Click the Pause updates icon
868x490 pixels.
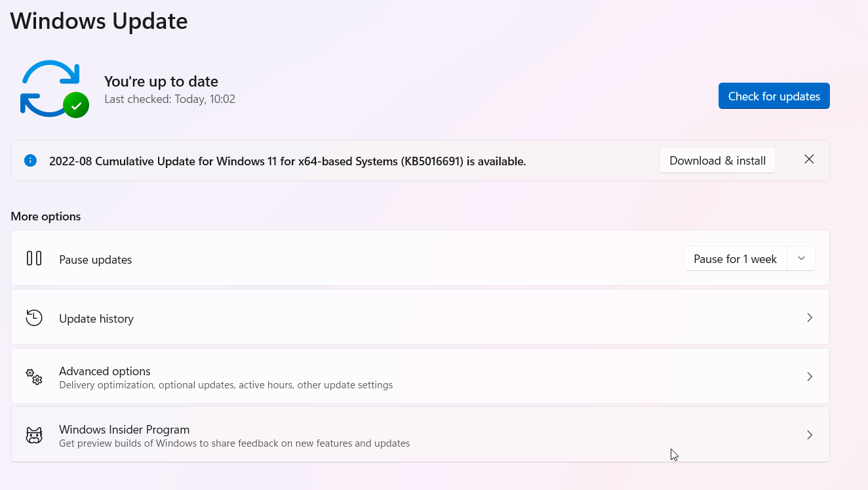[x=34, y=258]
